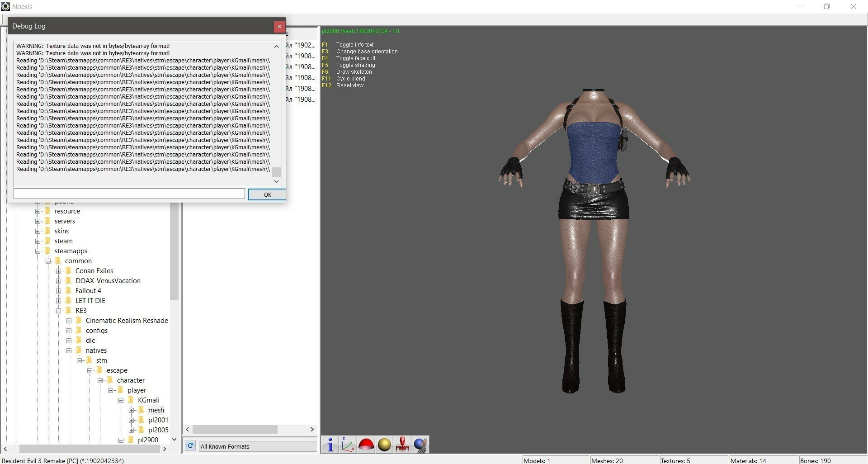Click the folder tree vertical scrollbar thumb
The width and height of the screenshot is (868, 464).
tap(174, 251)
